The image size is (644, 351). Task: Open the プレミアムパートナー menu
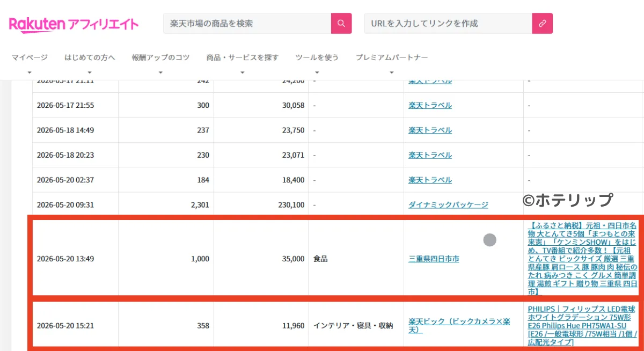(392, 57)
